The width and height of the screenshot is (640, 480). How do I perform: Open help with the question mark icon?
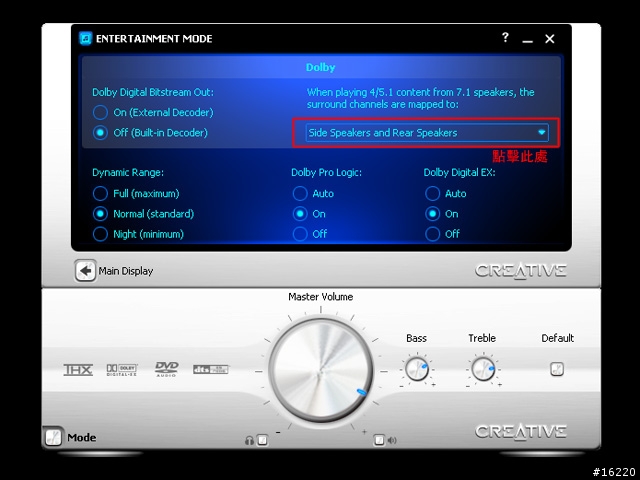click(505, 38)
